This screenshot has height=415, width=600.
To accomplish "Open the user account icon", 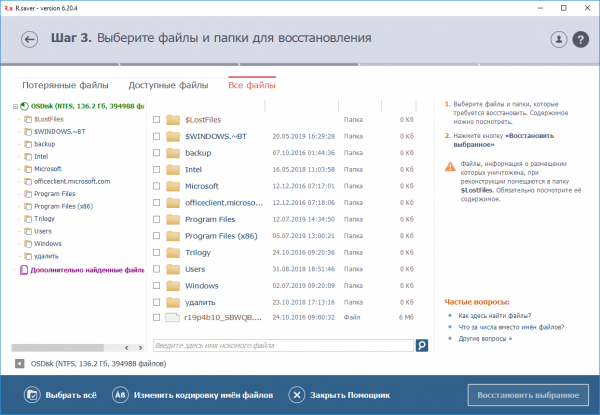I will click(559, 39).
